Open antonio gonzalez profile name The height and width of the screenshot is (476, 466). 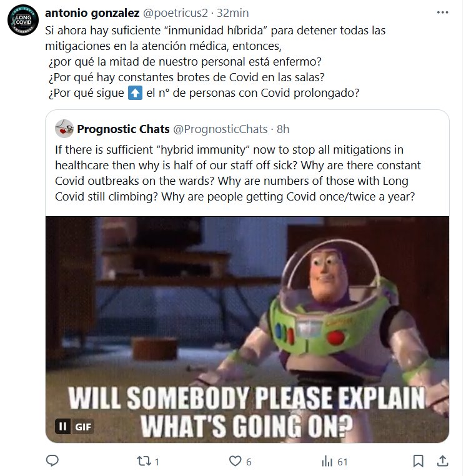92,12
